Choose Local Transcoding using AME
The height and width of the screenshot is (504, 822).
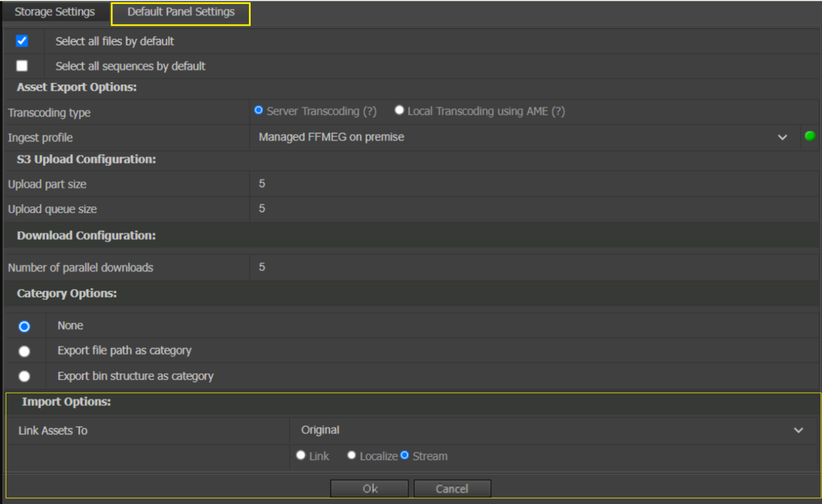[399, 110]
